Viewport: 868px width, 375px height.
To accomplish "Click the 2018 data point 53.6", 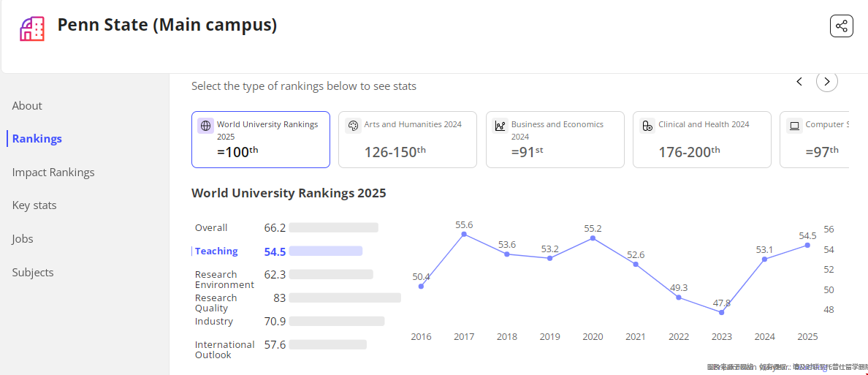I will pyautogui.click(x=507, y=254).
